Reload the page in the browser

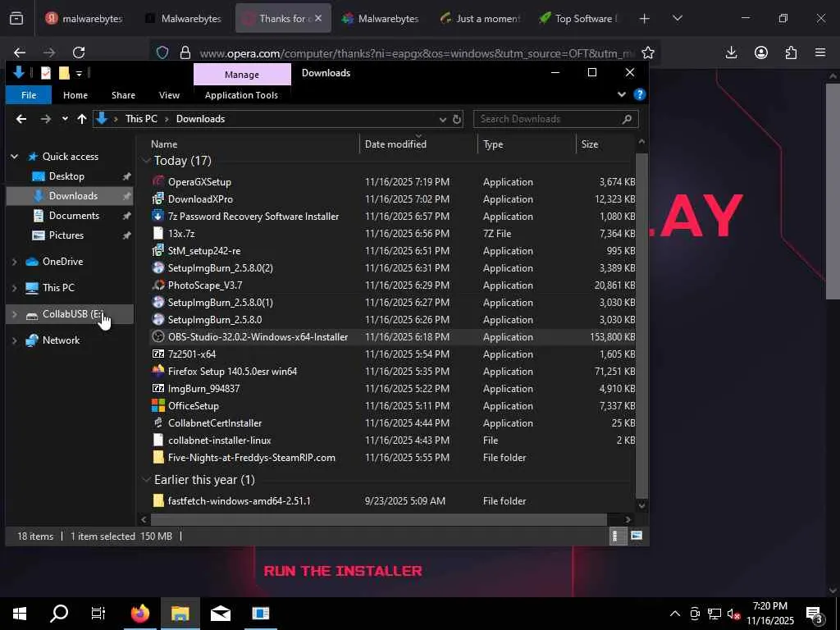click(x=79, y=52)
